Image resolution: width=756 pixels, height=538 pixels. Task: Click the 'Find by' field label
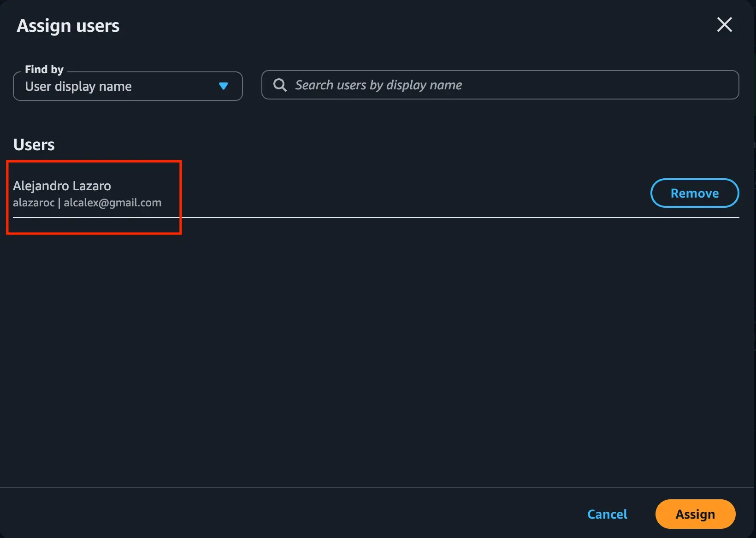44,70
